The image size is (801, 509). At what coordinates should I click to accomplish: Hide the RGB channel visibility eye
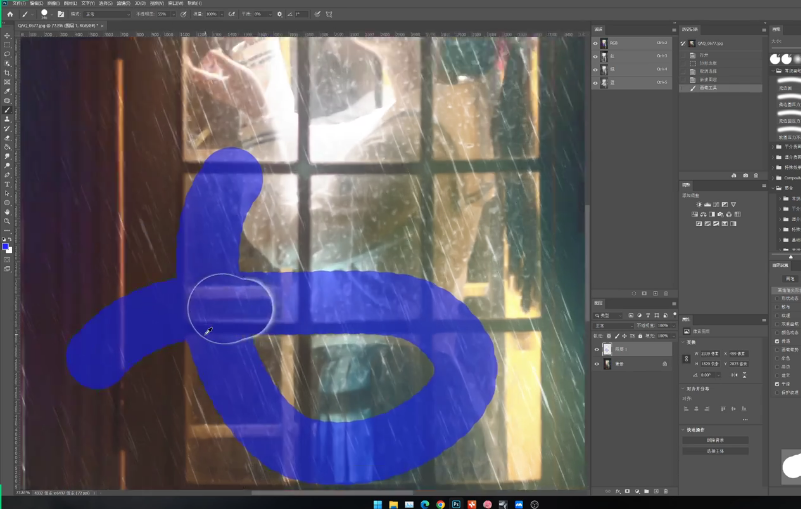click(595, 43)
